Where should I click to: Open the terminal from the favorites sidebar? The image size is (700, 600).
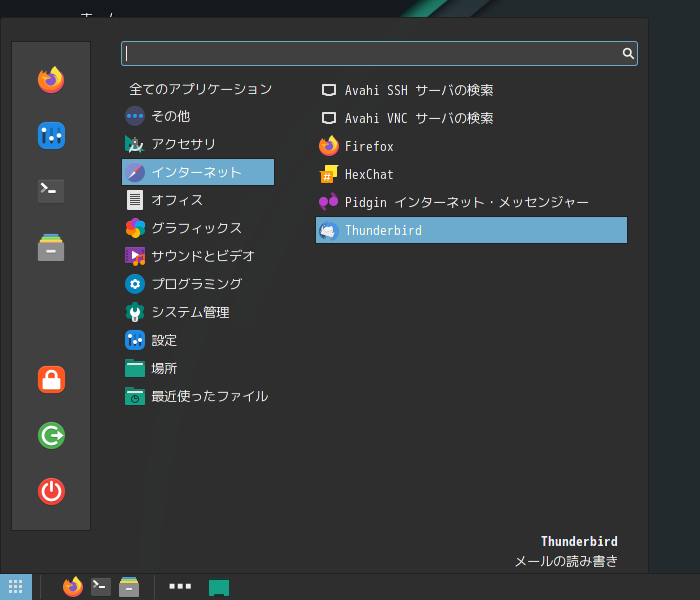(x=51, y=191)
